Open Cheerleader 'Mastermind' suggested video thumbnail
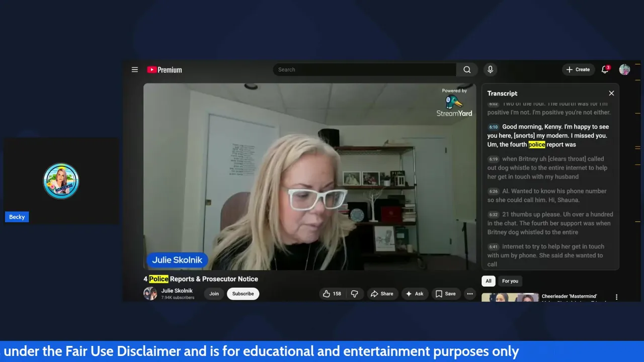Viewport: 644px width, 362px height. (510, 298)
